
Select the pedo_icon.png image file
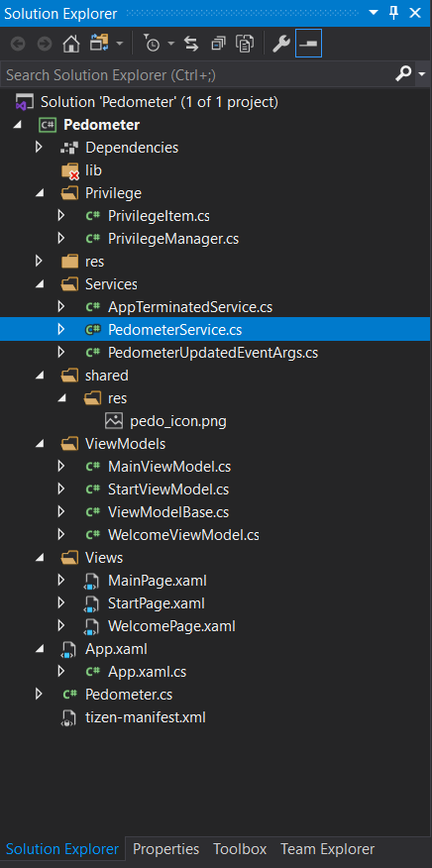(177, 421)
